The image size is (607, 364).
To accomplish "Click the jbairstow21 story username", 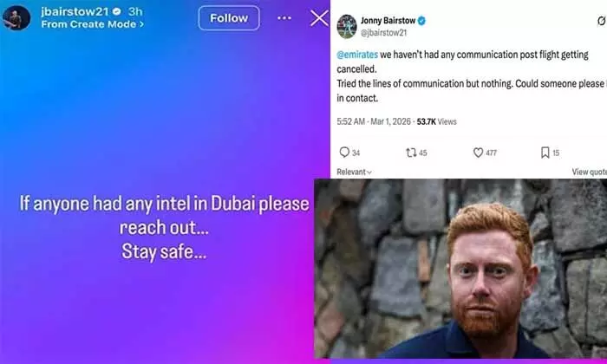I will pyautogui.click(x=76, y=11).
